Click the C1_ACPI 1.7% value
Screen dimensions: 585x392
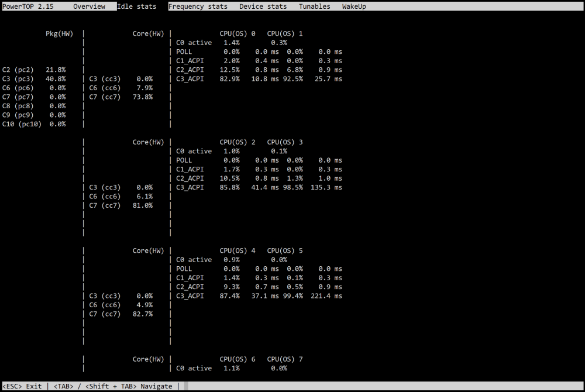232,169
